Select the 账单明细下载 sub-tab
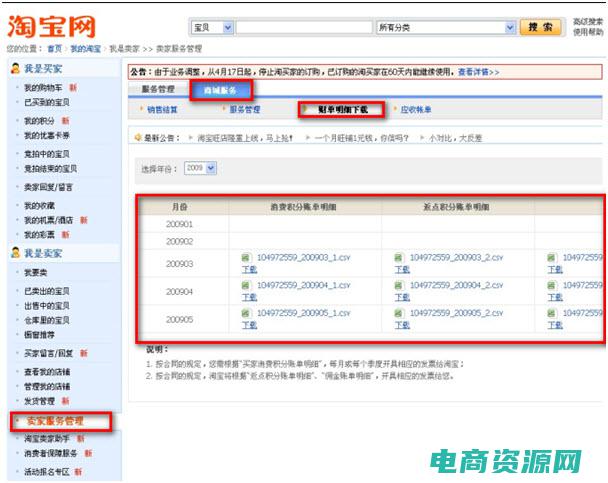 (343, 110)
